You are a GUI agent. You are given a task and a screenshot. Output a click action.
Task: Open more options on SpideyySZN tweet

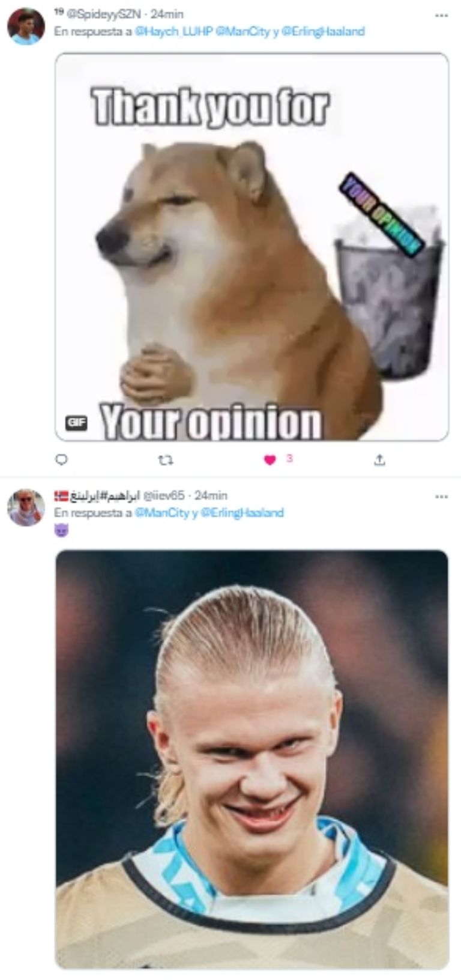441,15
